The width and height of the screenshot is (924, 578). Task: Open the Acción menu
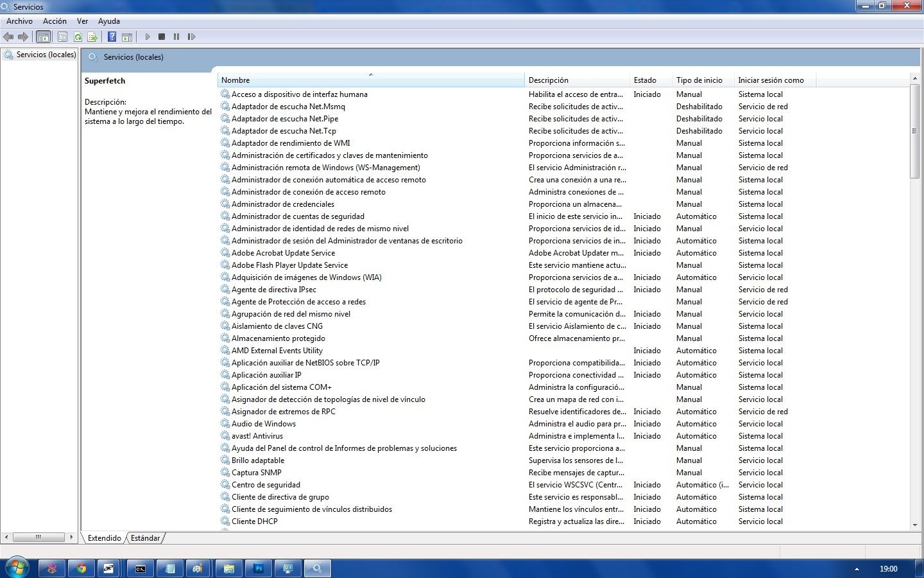click(x=55, y=21)
